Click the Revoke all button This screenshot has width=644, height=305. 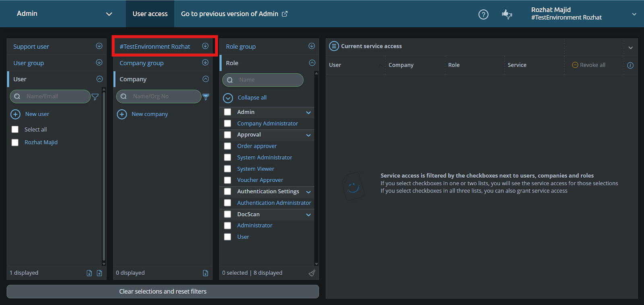[x=588, y=65]
